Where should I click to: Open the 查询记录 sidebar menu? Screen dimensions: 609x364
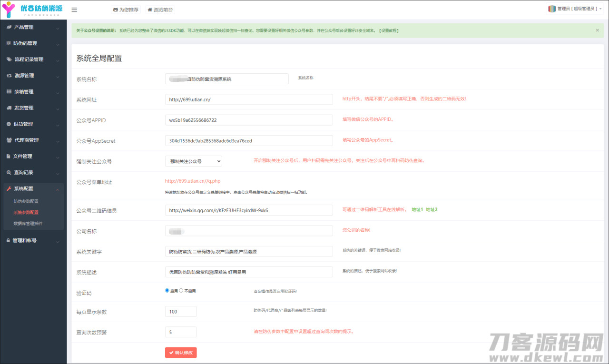33,173
